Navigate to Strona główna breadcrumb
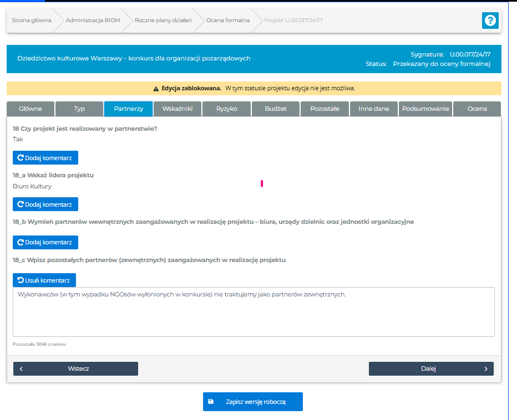This screenshot has height=420, width=517. click(x=31, y=21)
